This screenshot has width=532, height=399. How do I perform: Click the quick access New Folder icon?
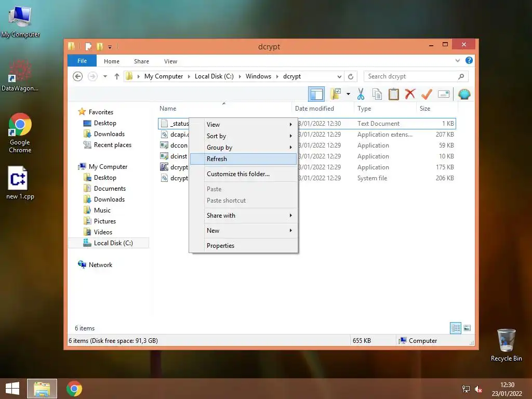pos(100,46)
